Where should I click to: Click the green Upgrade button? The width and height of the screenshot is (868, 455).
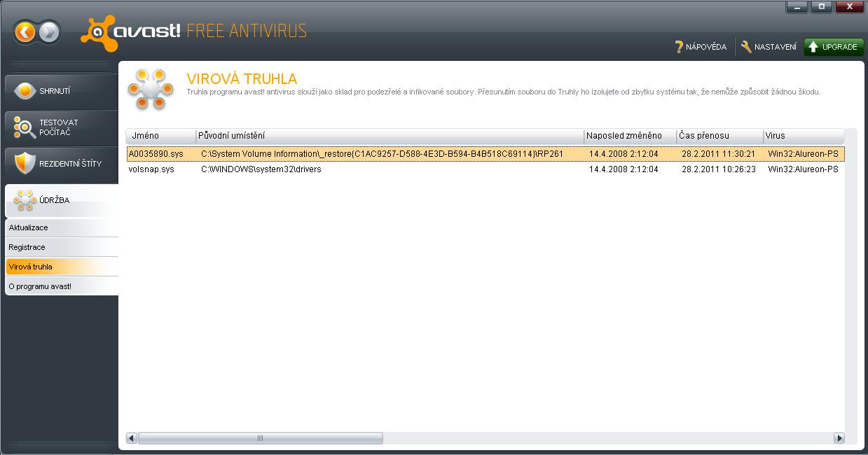[833, 47]
